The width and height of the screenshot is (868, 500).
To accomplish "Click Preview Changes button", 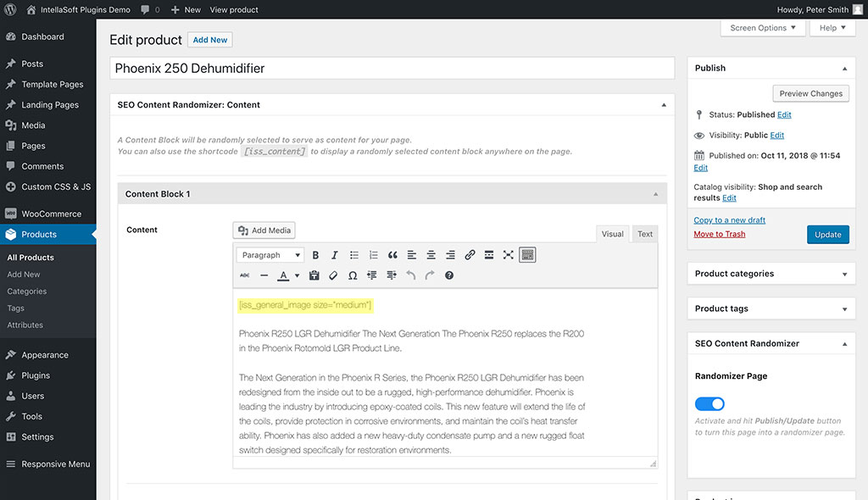I will pos(810,93).
